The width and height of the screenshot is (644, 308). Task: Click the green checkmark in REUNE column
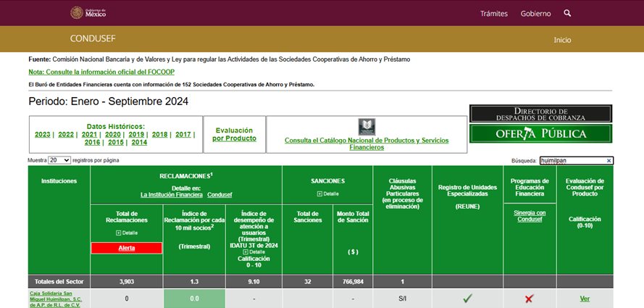coord(467,298)
